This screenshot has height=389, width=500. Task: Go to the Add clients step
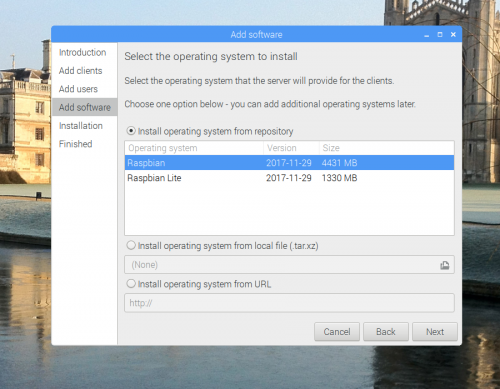point(80,71)
